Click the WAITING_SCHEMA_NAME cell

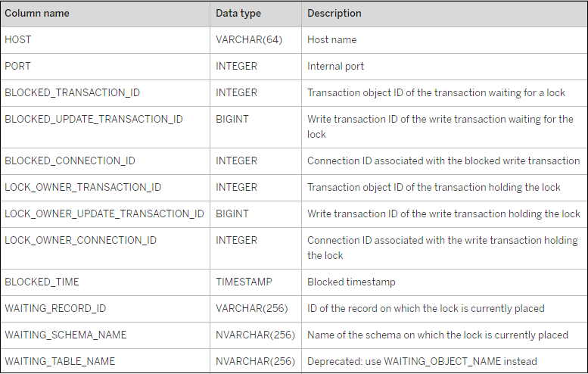coord(66,335)
